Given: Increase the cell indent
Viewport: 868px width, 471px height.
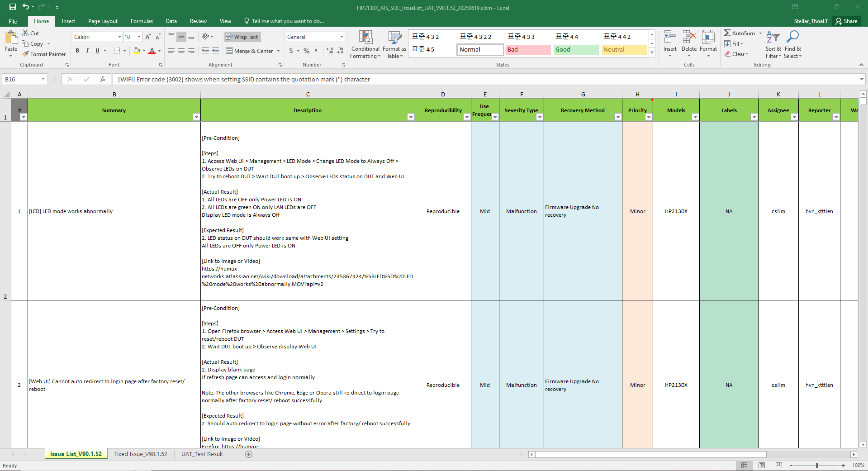Looking at the screenshot, I should click(215, 51).
